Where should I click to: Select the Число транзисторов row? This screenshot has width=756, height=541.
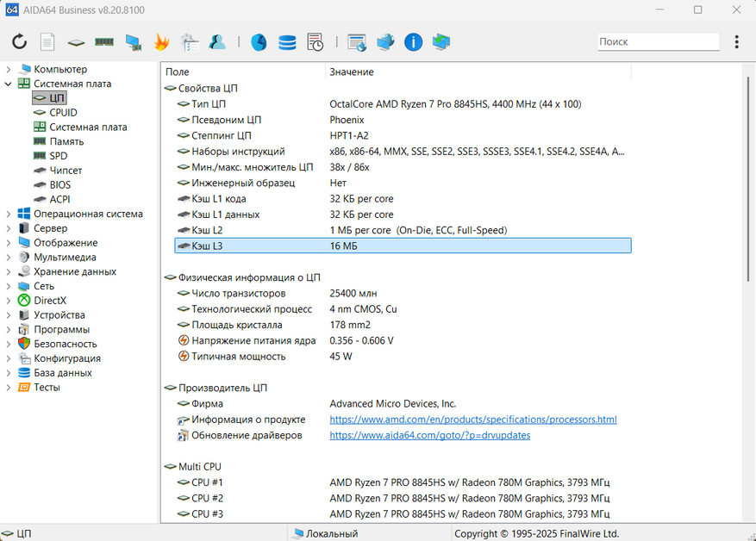[x=403, y=294]
